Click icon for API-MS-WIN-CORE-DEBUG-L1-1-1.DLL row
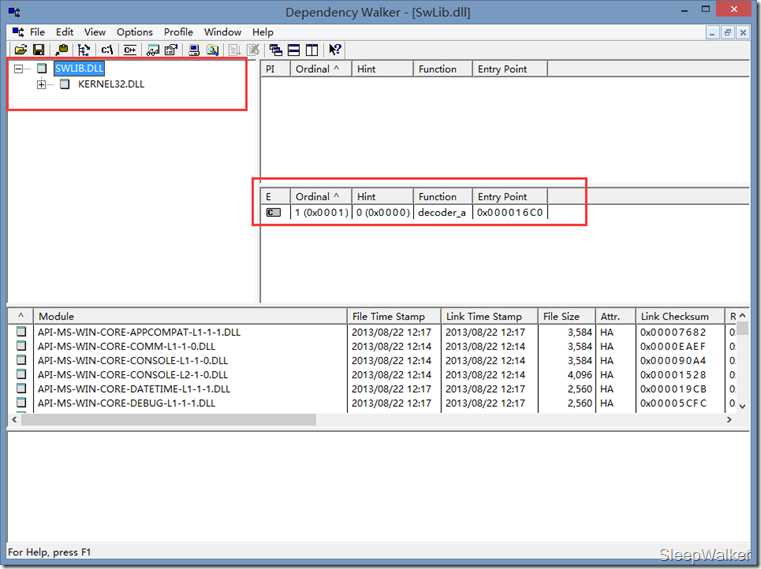761x569 pixels. (x=21, y=402)
